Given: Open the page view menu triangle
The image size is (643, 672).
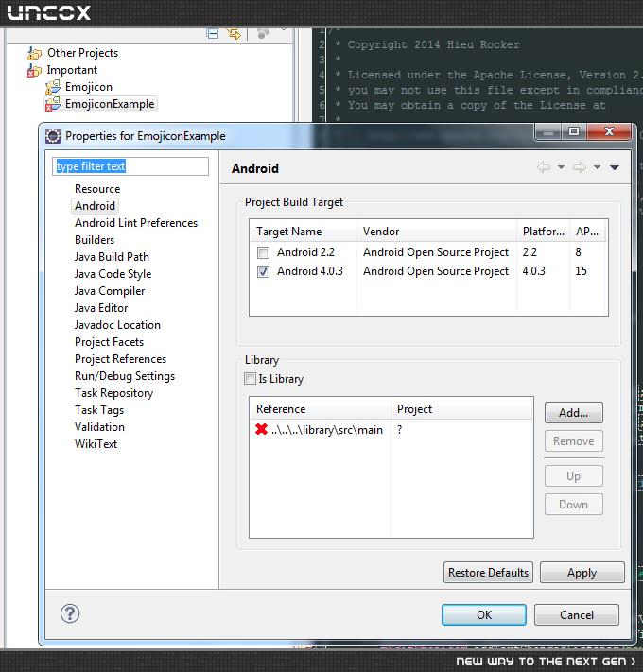Looking at the screenshot, I should click(615, 167).
